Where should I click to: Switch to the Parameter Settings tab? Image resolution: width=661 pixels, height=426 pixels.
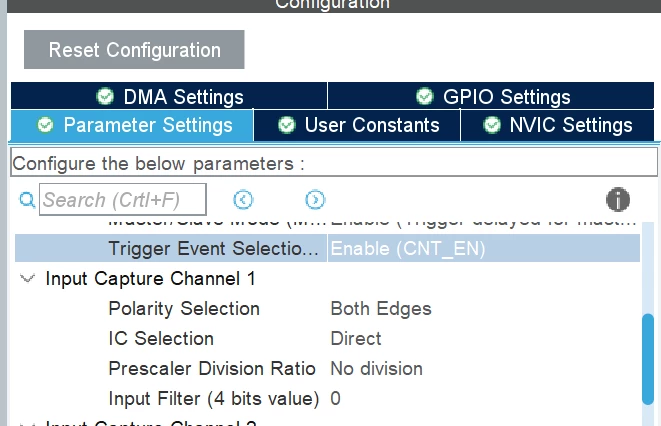(x=132, y=125)
